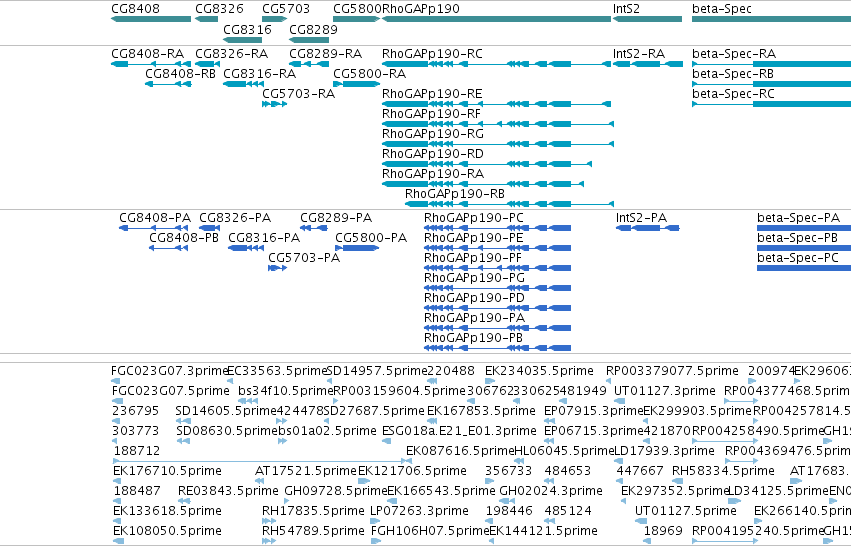
Task: Select the beta-Spec gene label
Action: tap(722, 9)
